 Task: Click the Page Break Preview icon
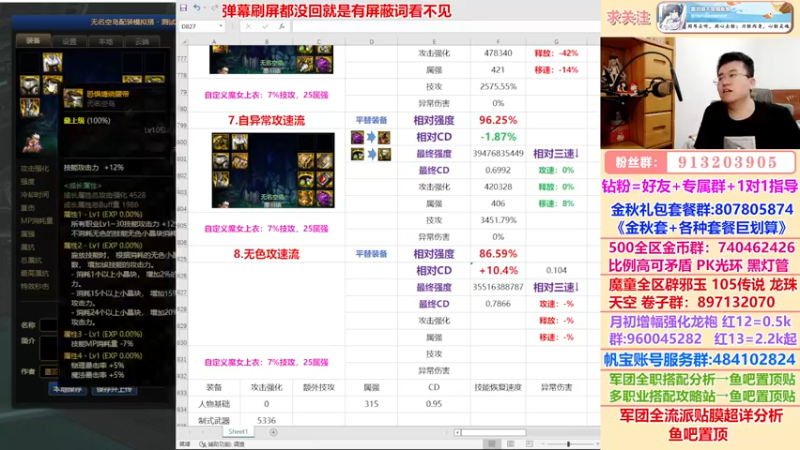coord(529,444)
